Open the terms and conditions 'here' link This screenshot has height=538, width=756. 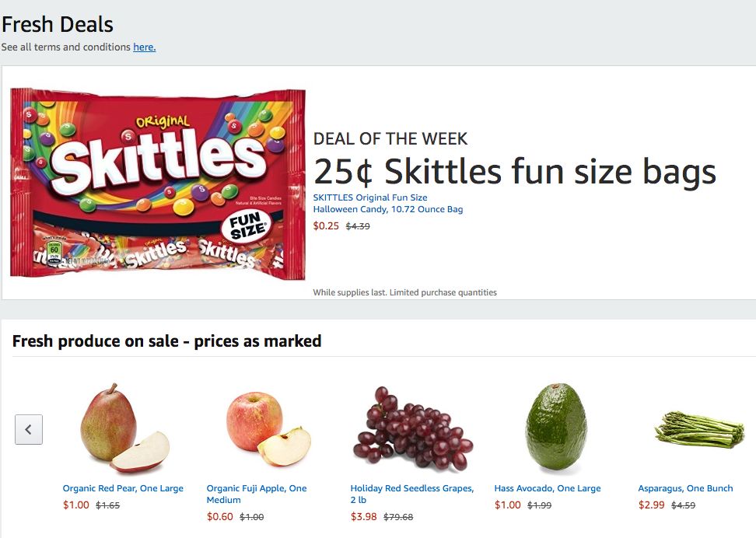pos(144,47)
